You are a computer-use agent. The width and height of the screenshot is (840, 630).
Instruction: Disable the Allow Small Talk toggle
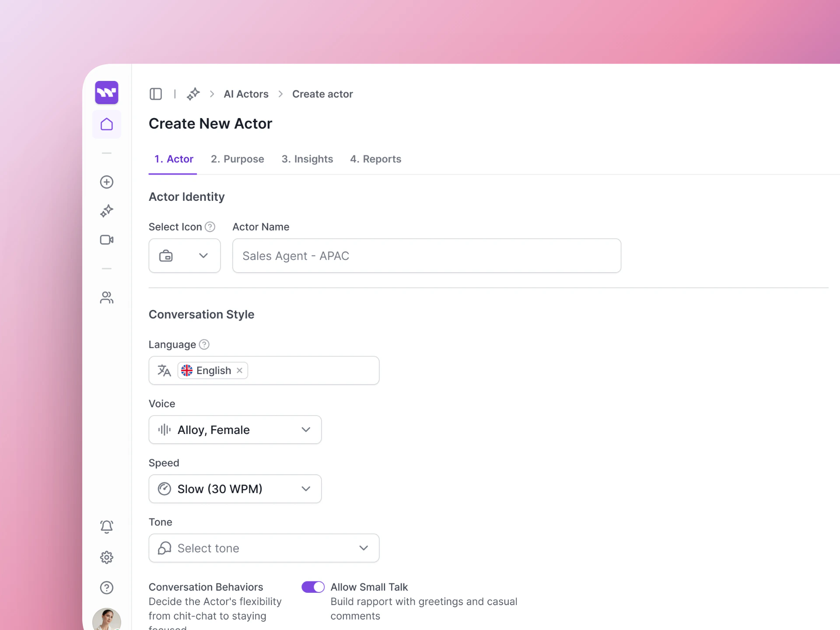pos(313,587)
